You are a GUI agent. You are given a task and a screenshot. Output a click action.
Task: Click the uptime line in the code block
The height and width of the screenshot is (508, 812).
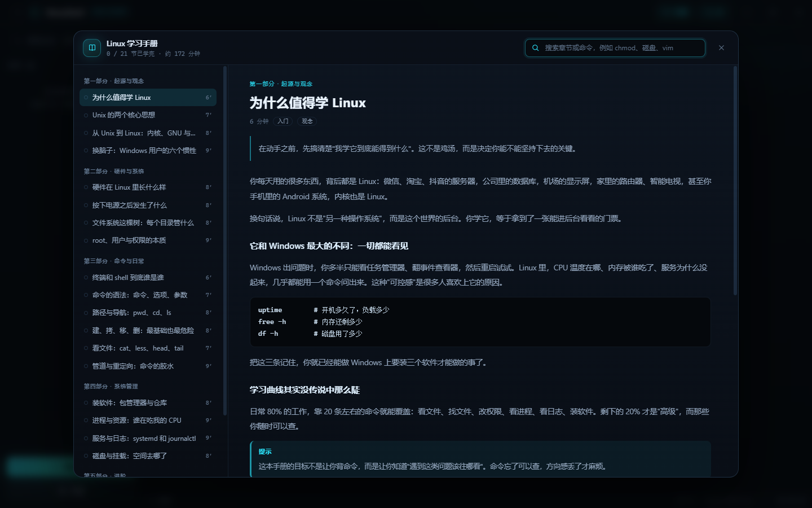coord(324,310)
